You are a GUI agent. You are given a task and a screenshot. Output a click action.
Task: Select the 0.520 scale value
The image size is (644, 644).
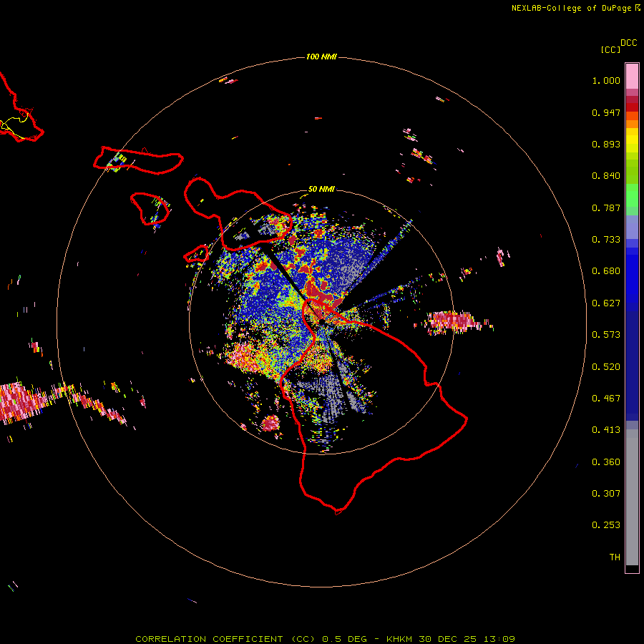click(x=606, y=367)
